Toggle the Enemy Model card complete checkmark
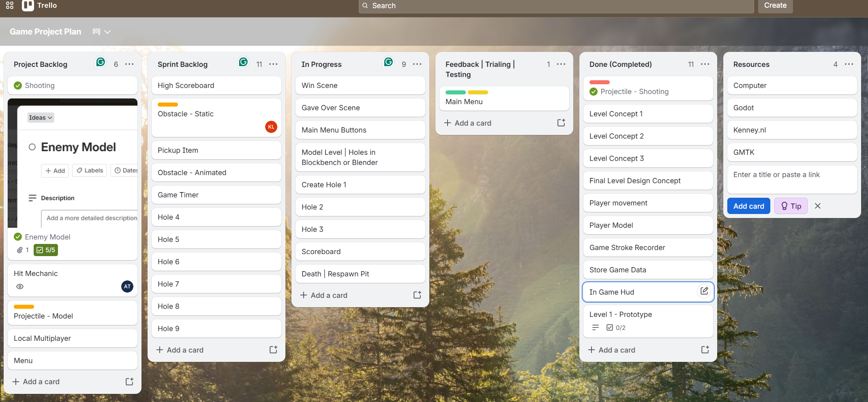 pos(18,237)
